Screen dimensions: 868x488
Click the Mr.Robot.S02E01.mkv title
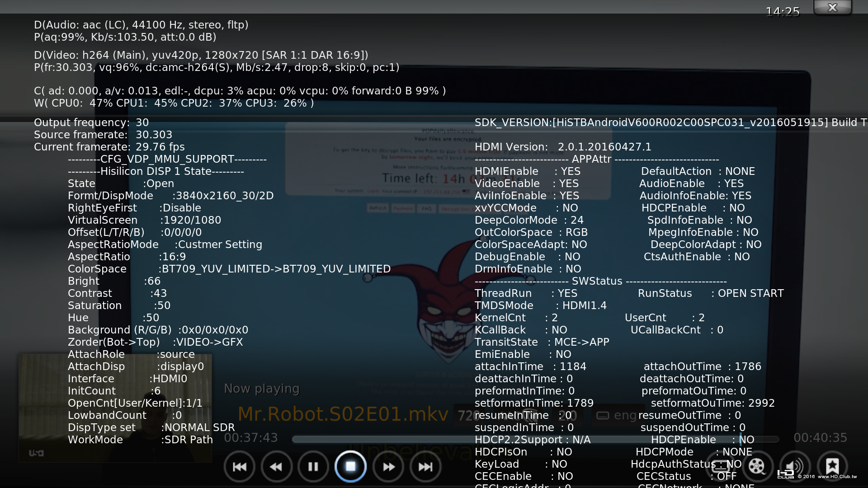click(343, 414)
